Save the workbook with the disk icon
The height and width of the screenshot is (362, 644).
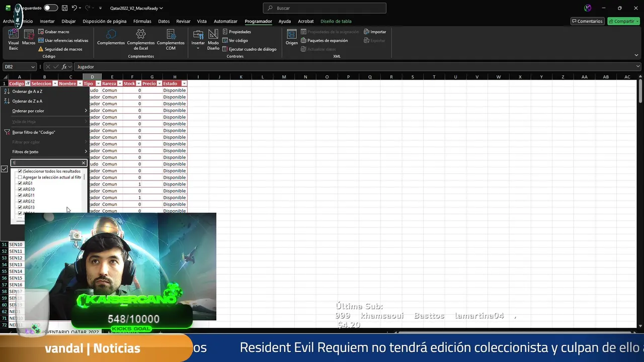pos(64,8)
